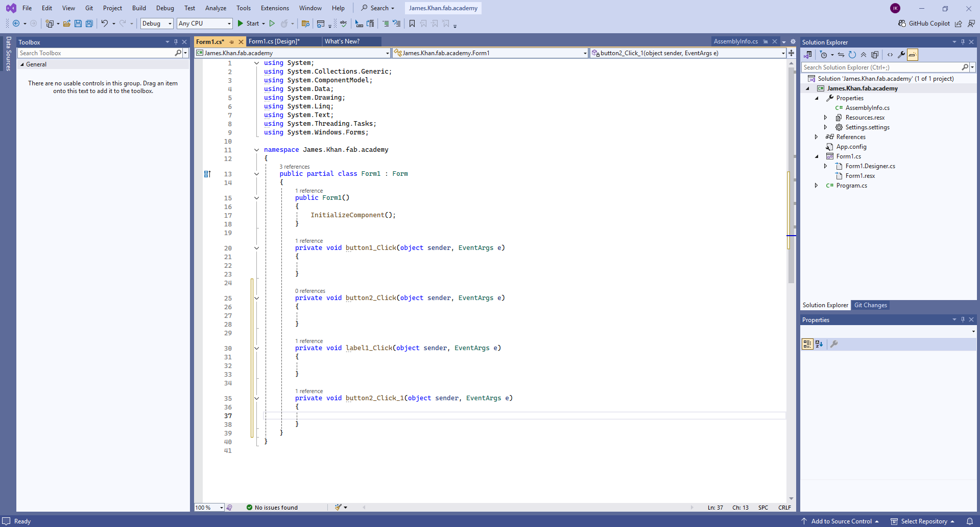This screenshot has width=980, height=527.
Task: Click the Navigate Backward arrow icon
Action: click(16, 24)
